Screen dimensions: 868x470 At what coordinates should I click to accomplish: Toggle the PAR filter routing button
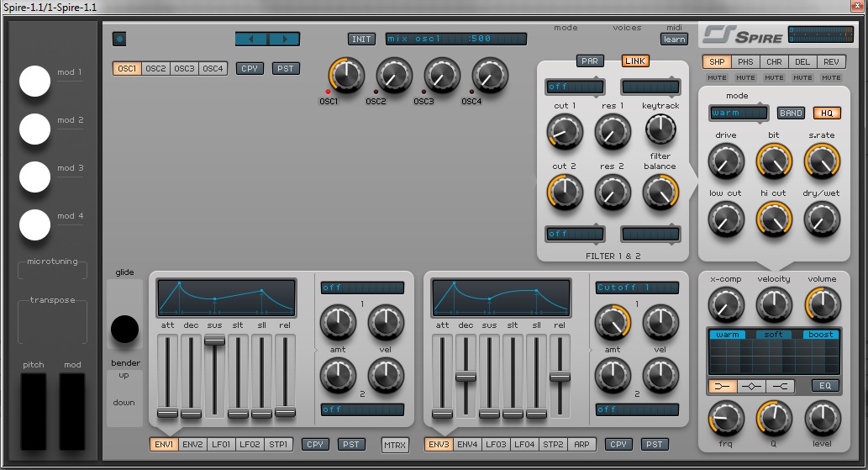pyautogui.click(x=590, y=61)
